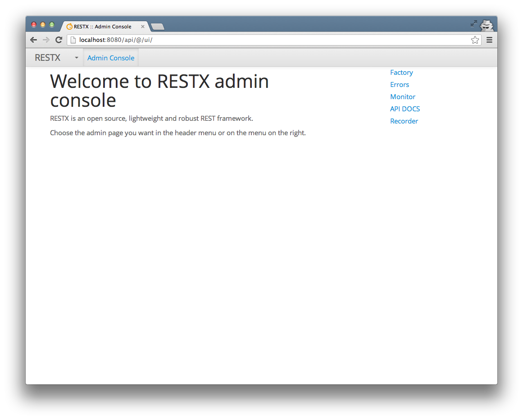Open the Monitor link
Image resolution: width=523 pixels, height=420 pixels.
(x=403, y=97)
